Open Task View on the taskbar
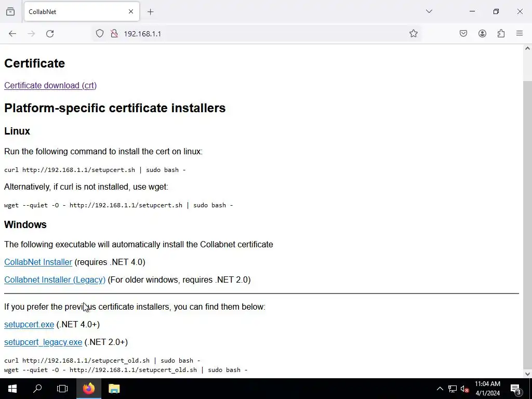The width and height of the screenshot is (532, 399). point(62,389)
